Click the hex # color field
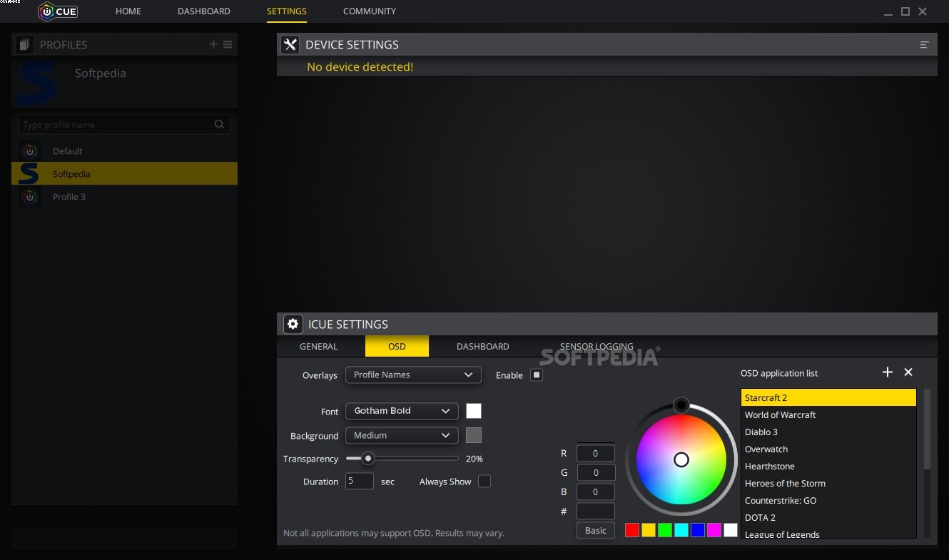The image size is (949, 560). [x=596, y=511]
